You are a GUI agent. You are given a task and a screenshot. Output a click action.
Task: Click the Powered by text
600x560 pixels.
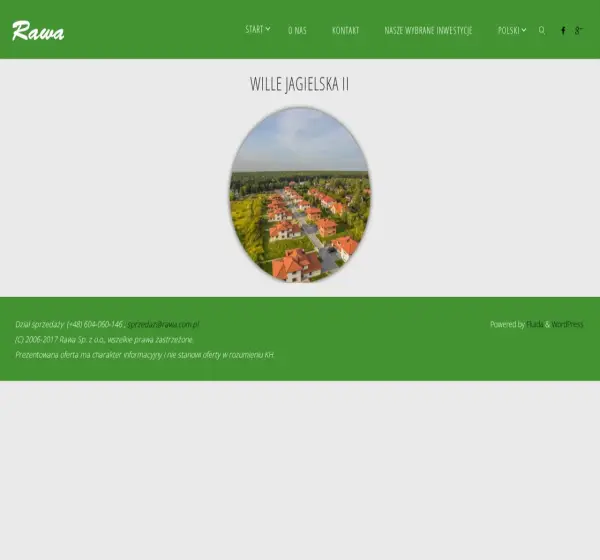[x=507, y=324]
